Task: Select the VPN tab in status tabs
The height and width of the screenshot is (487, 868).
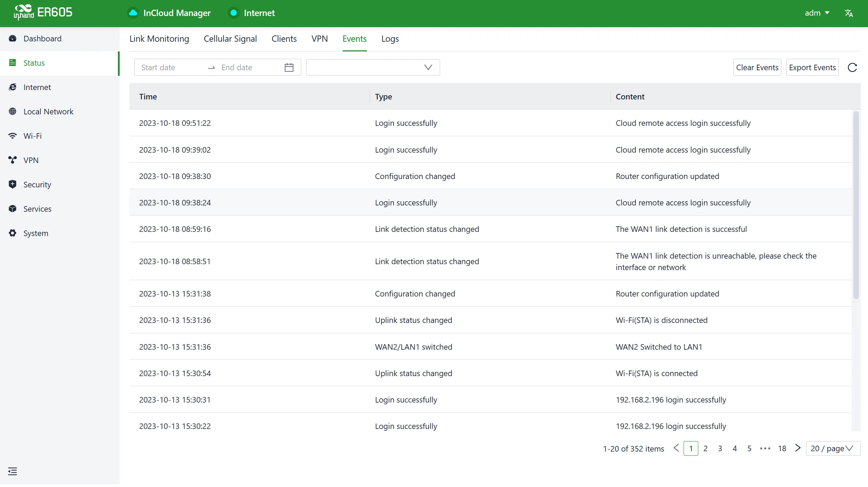Action: point(320,39)
